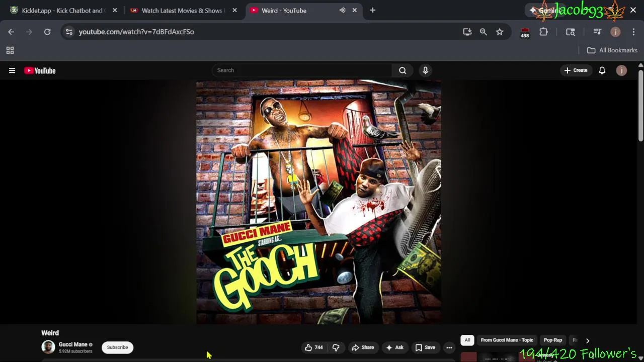Mute the Weird tab via speaker icon

pyautogui.click(x=343, y=10)
